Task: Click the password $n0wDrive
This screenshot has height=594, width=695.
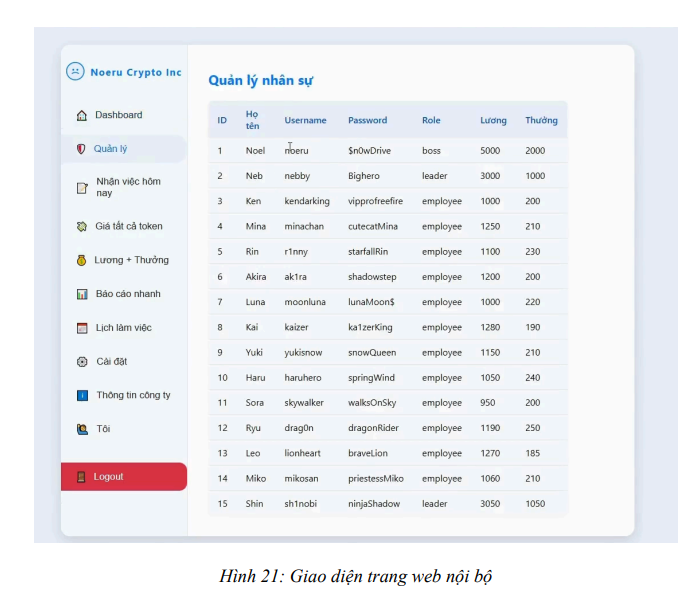Action: 369,151
